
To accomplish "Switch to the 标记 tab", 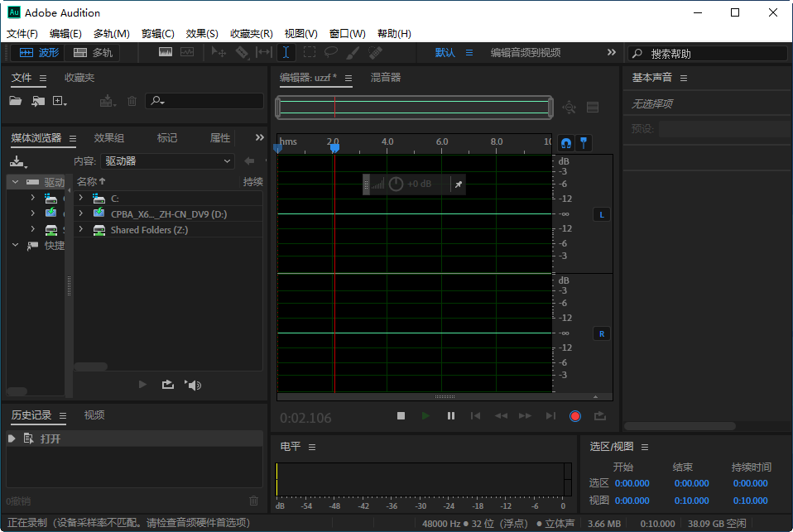I will 167,137.
